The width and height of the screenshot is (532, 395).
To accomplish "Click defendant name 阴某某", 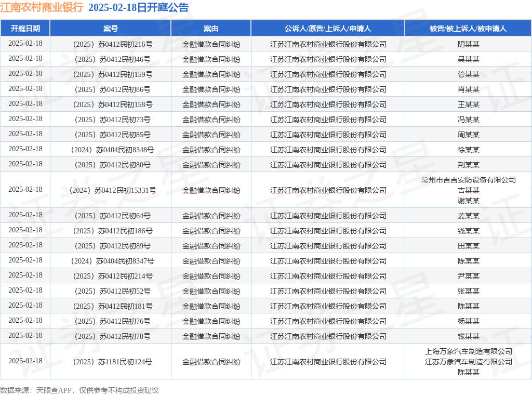I will click(x=468, y=44).
